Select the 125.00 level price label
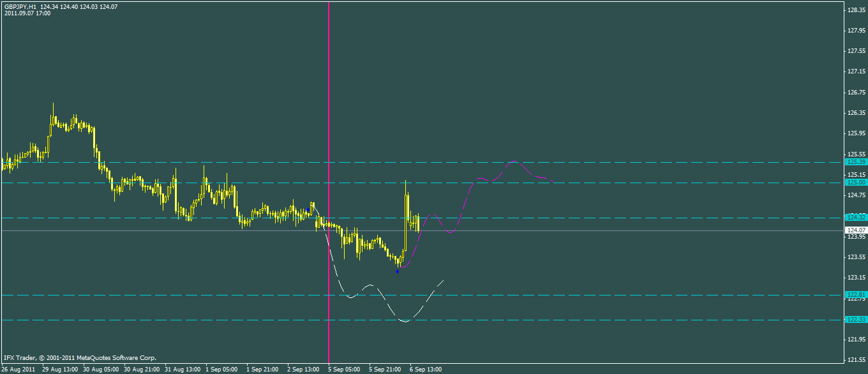The width and height of the screenshot is (868, 374). click(x=855, y=183)
